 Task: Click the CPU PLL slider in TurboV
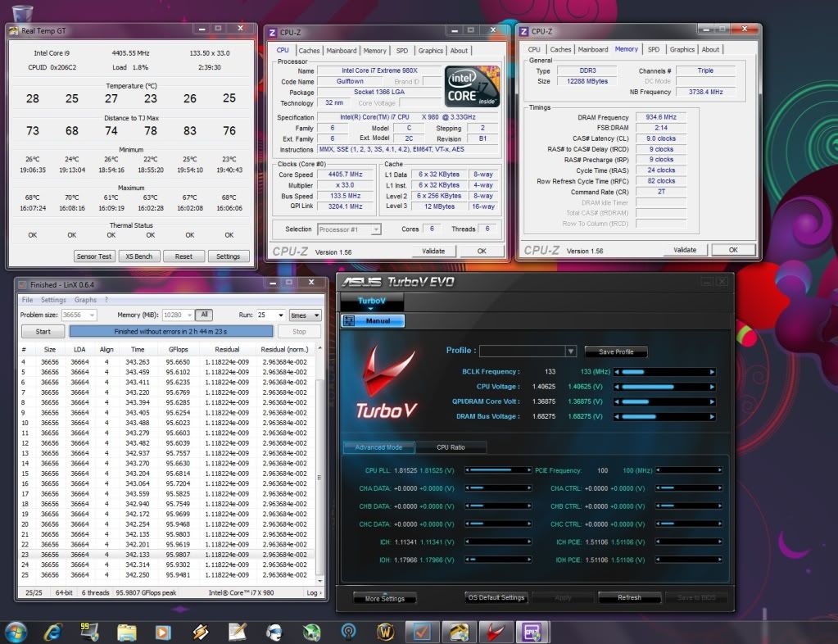click(498, 470)
